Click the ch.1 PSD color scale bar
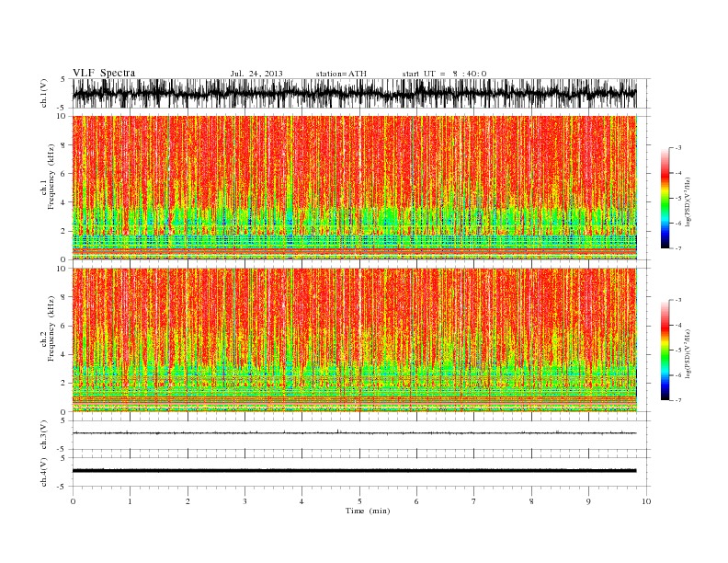728x563 pixels. click(665, 198)
